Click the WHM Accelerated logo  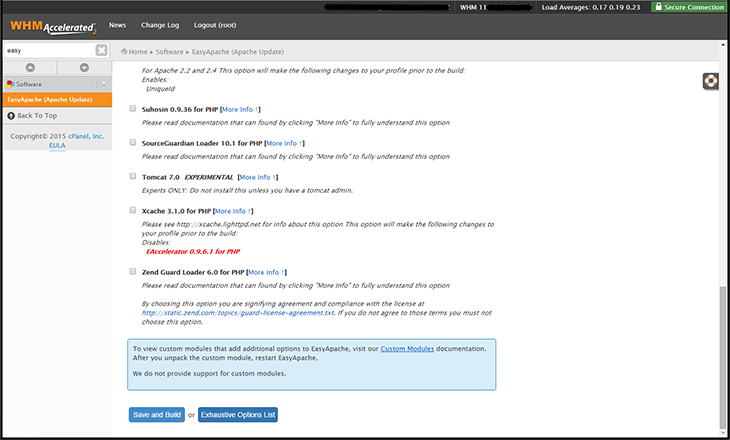click(53, 27)
